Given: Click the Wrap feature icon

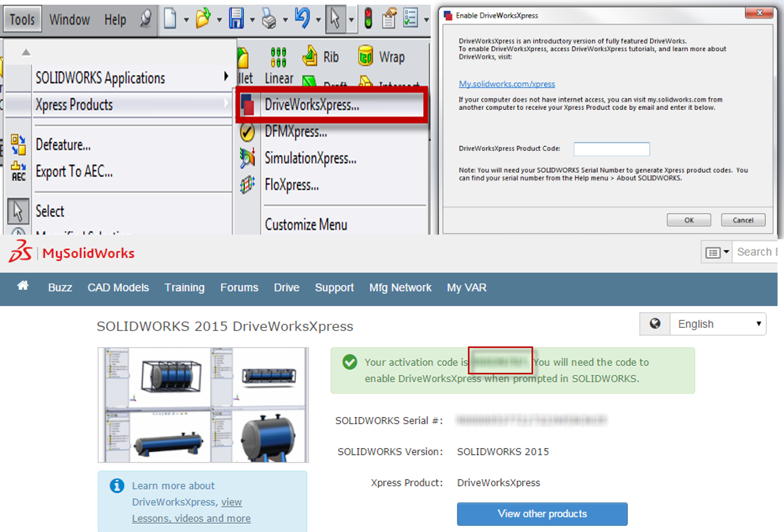Looking at the screenshot, I should (366, 56).
